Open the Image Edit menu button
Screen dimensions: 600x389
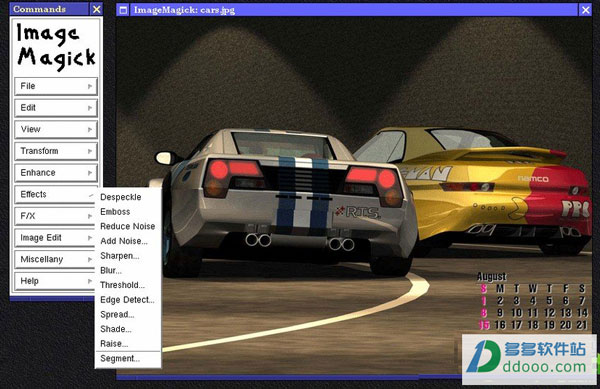pyautogui.click(x=56, y=238)
